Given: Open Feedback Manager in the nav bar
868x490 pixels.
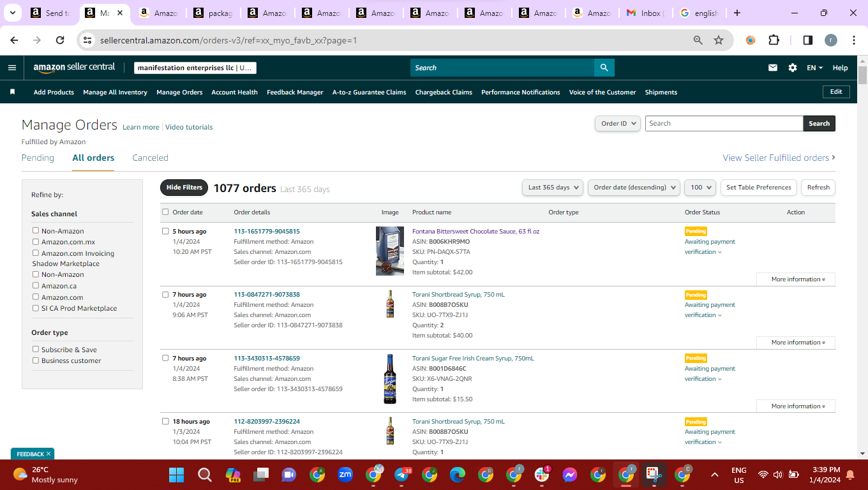Looking at the screenshot, I should tap(295, 93).
